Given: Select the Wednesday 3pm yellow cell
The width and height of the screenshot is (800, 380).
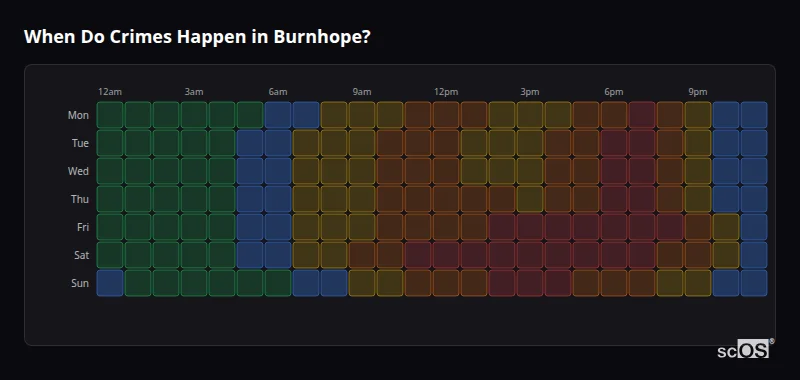Looking at the screenshot, I should 530,171.
